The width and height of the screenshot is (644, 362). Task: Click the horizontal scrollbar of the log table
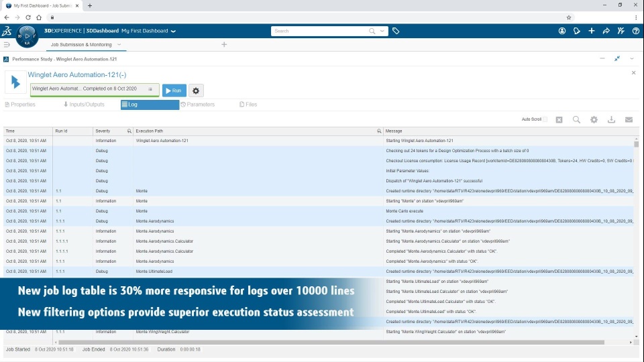(331, 343)
